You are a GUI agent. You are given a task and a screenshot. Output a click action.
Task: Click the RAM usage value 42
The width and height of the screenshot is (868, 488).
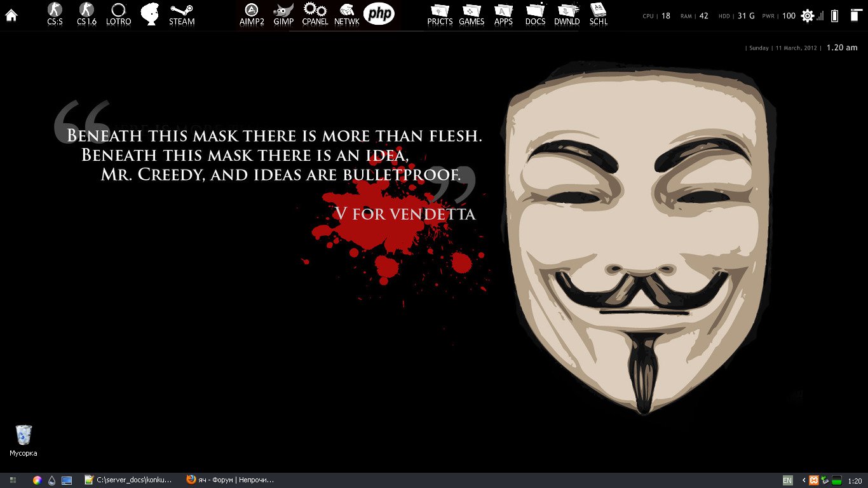click(x=703, y=16)
